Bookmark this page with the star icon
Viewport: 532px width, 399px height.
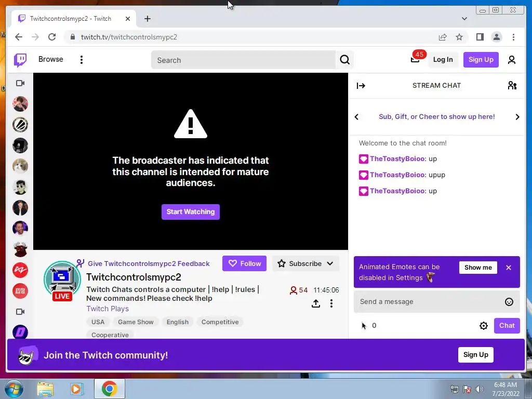pyautogui.click(x=459, y=37)
